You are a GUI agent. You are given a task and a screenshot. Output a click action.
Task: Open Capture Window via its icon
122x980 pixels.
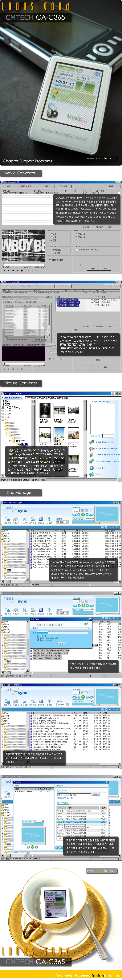92,455
